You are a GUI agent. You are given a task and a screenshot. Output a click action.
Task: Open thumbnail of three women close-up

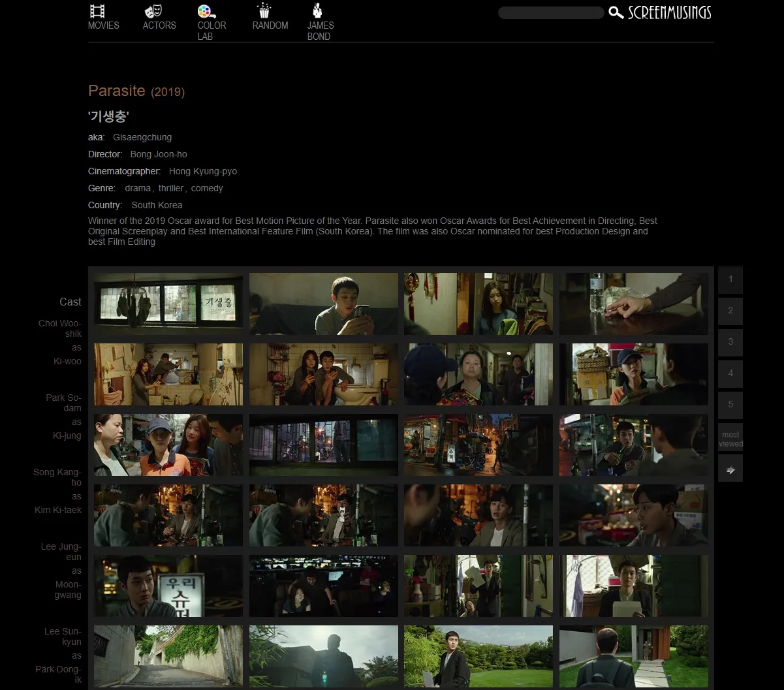click(x=168, y=445)
